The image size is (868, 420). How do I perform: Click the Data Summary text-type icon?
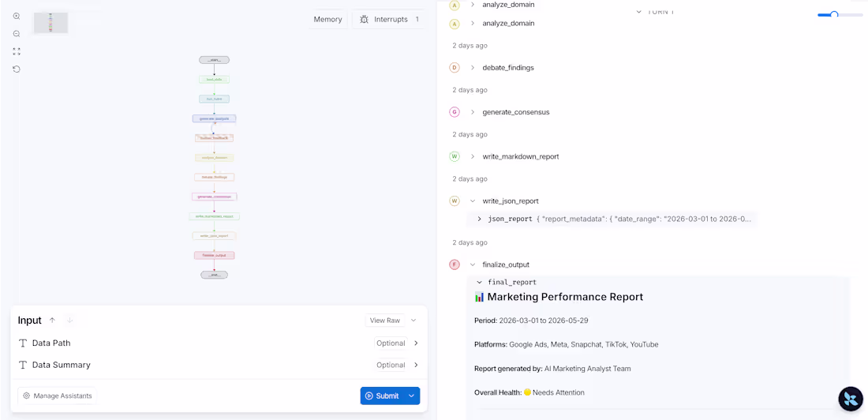point(23,366)
